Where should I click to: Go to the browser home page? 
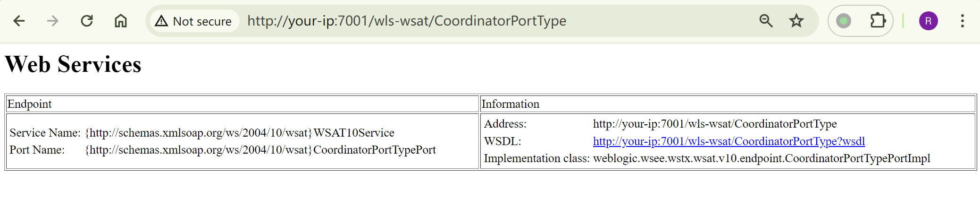(x=121, y=21)
